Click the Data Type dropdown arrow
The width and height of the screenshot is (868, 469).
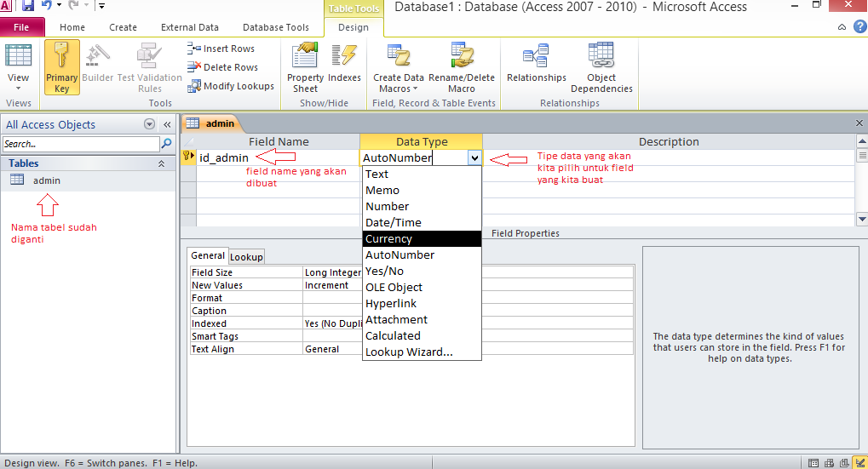coord(474,158)
